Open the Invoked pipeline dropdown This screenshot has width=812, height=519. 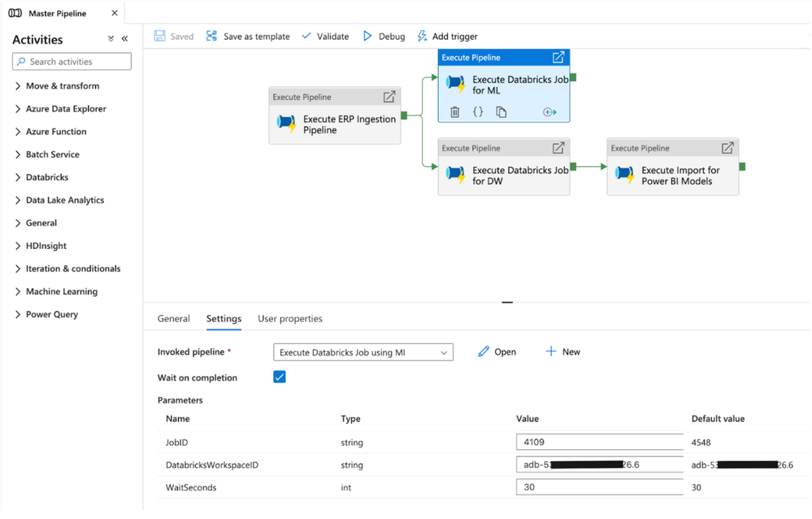[x=363, y=352]
